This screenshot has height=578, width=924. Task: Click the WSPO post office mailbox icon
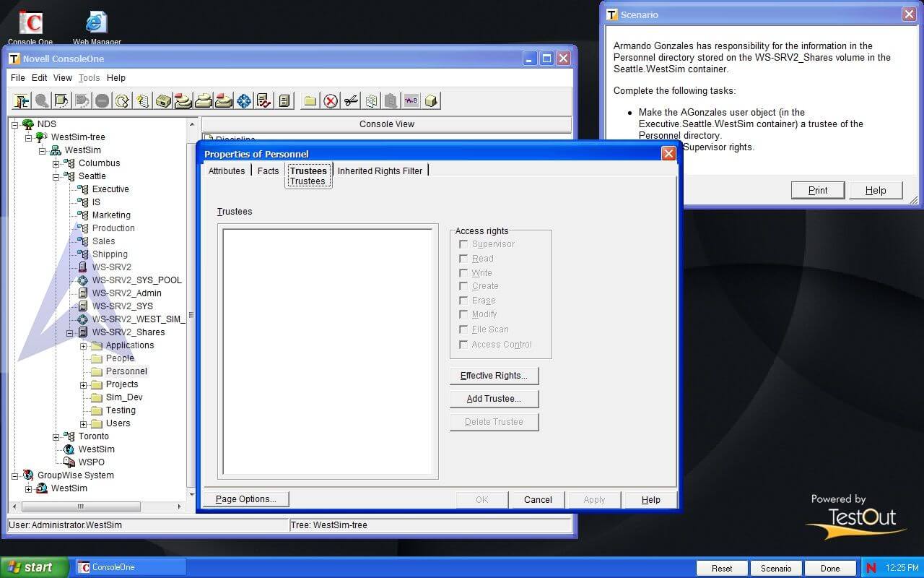coord(69,462)
